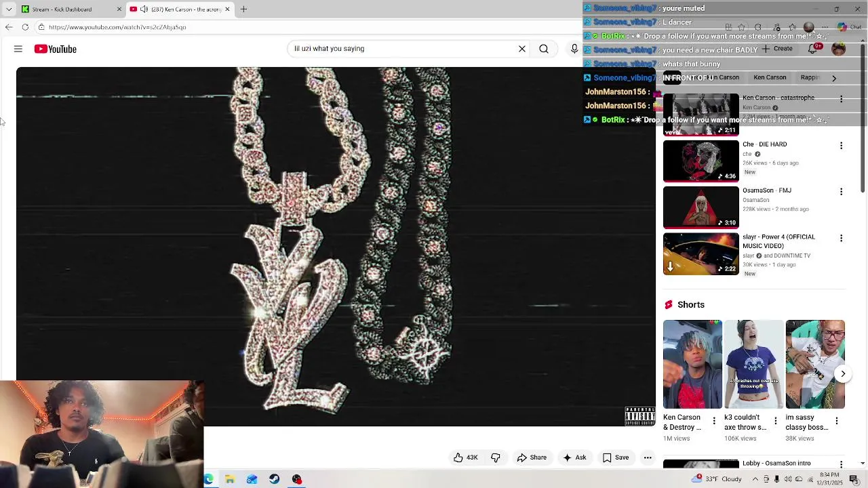This screenshot has width=868, height=488.
Task: Open slayr - Power 4 (OFFICIAL MUSIC VIDEO) title
Action: pos(778,241)
